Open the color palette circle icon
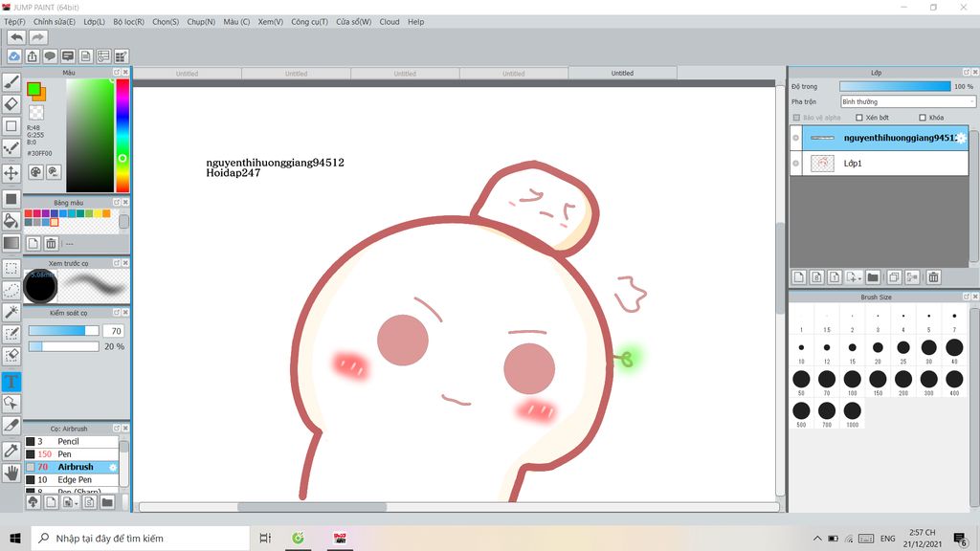 tap(35, 172)
